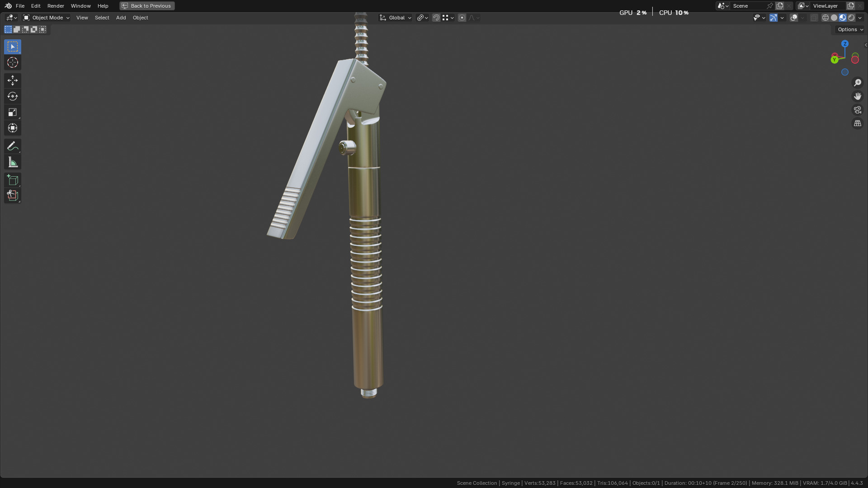Open the Render menu

click(56, 6)
